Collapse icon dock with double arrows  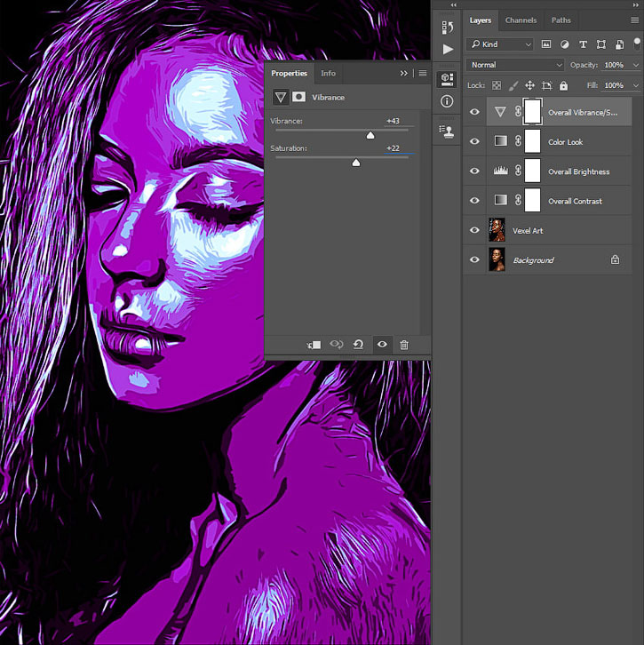click(x=453, y=5)
